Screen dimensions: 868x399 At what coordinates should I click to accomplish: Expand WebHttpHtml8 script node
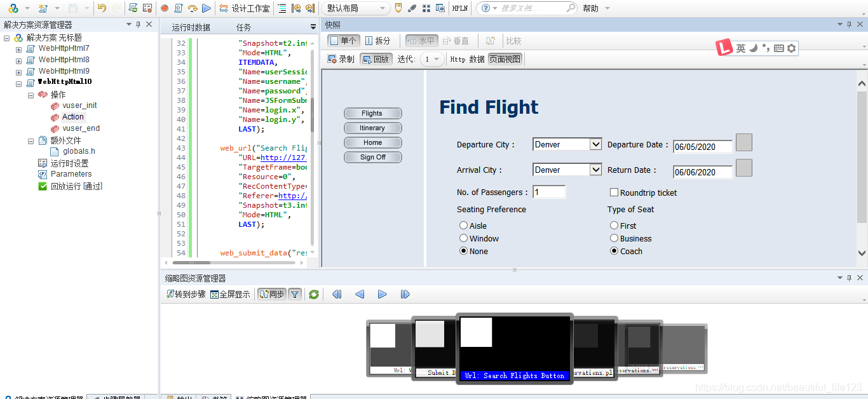(18, 60)
